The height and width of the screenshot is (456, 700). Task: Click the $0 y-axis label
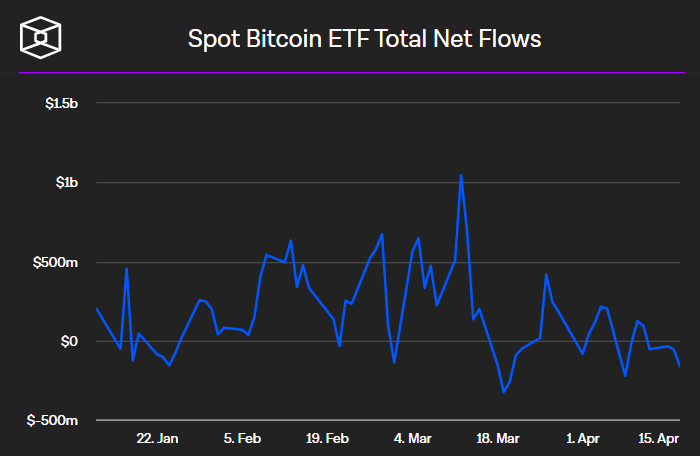pos(69,341)
